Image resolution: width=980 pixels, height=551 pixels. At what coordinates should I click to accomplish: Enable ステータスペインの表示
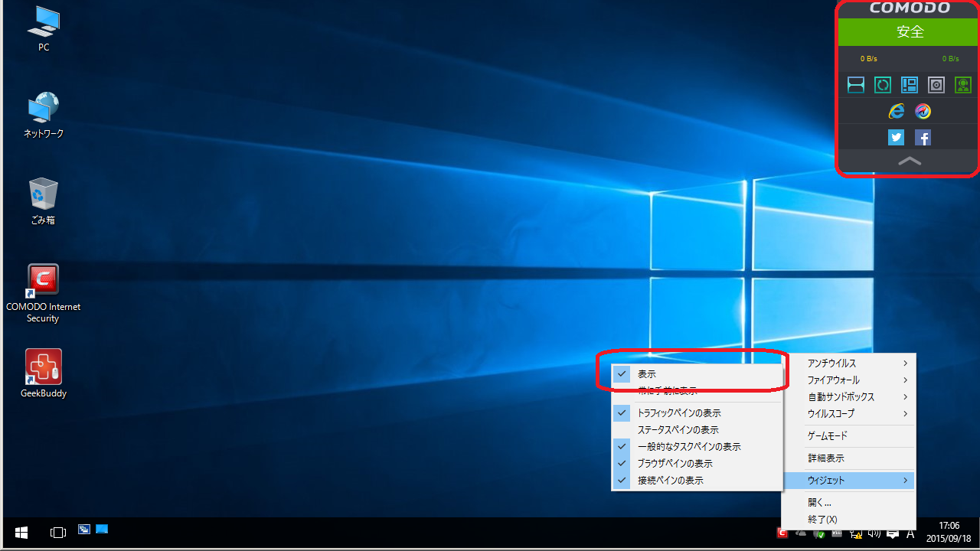click(697, 430)
